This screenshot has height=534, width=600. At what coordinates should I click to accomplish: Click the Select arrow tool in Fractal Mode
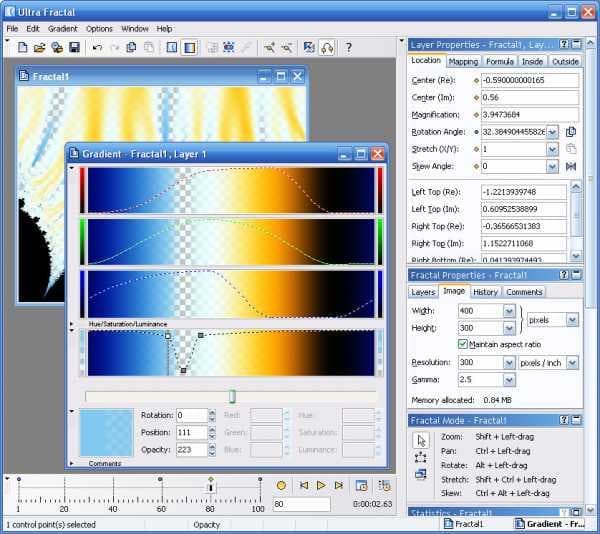coord(421,441)
